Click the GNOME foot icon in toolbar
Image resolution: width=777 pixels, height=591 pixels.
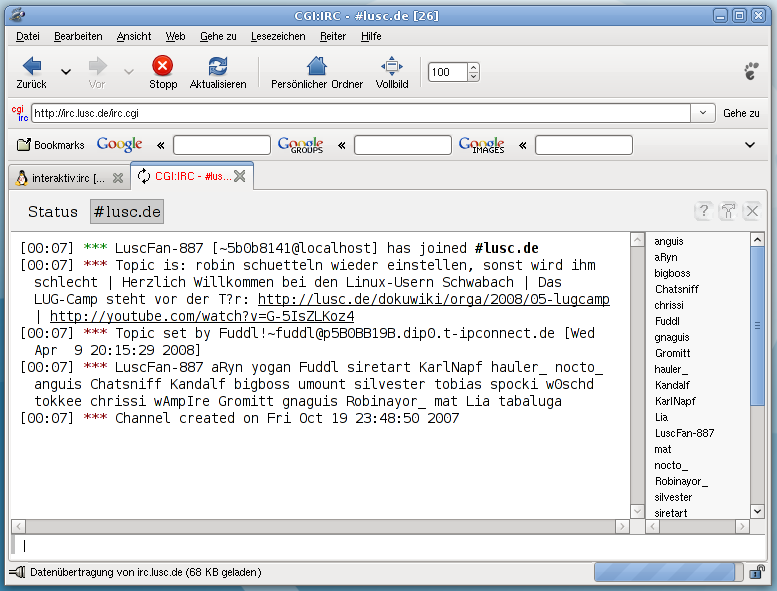pyautogui.click(x=751, y=71)
